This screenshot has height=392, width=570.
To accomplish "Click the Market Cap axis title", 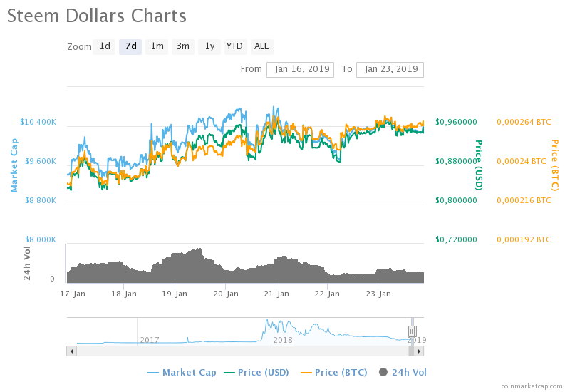I will 14,165.
